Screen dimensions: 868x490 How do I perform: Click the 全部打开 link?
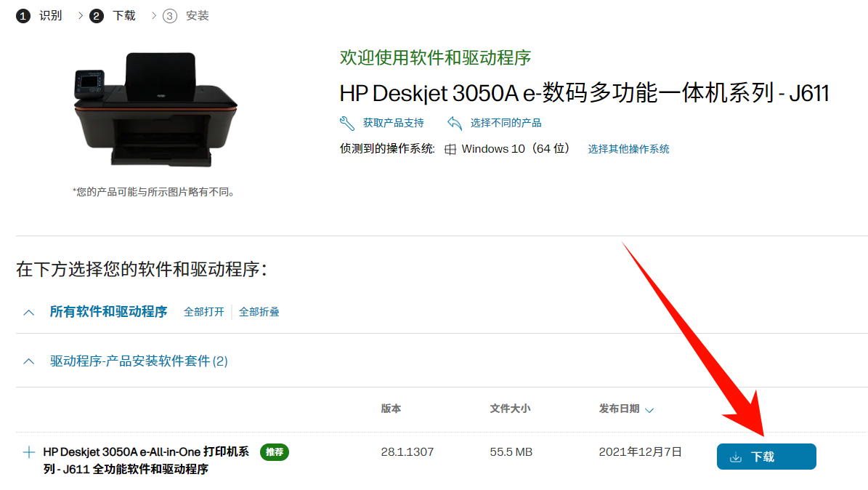[x=203, y=311]
